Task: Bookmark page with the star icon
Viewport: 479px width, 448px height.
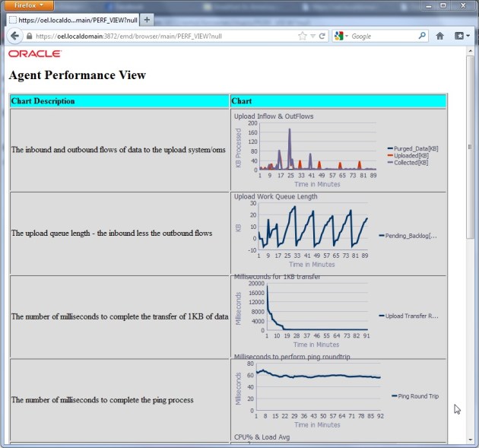Action: click(x=302, y=36)
